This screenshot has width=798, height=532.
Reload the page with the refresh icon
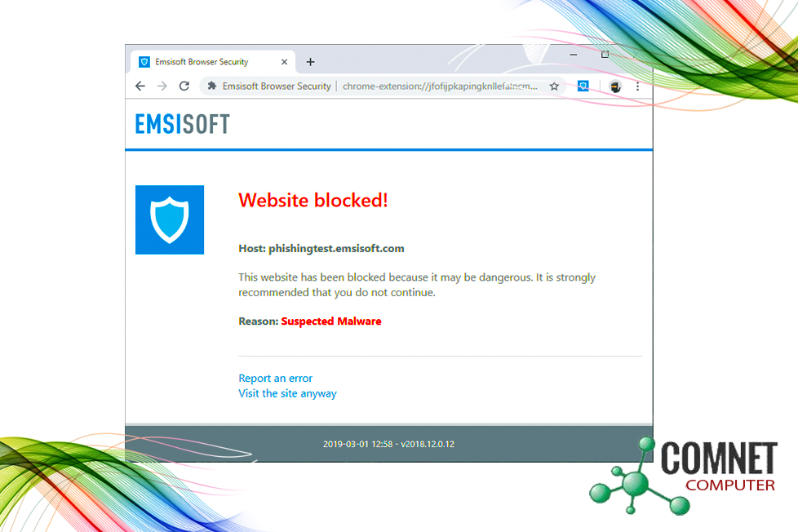184,86
